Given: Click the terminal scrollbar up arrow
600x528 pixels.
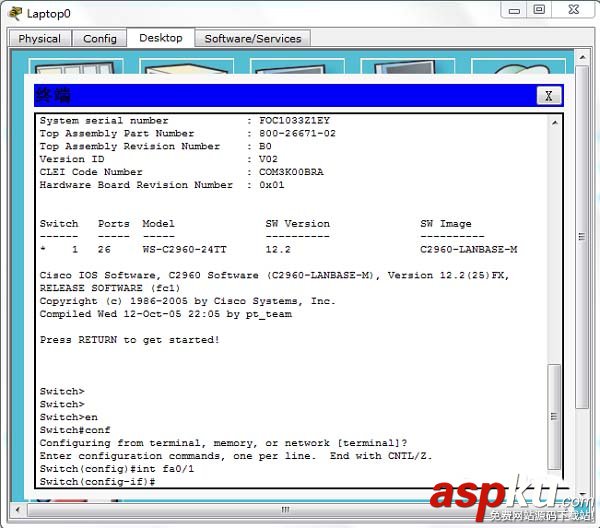Looking at the screenshot, I should tap(554, 123).
